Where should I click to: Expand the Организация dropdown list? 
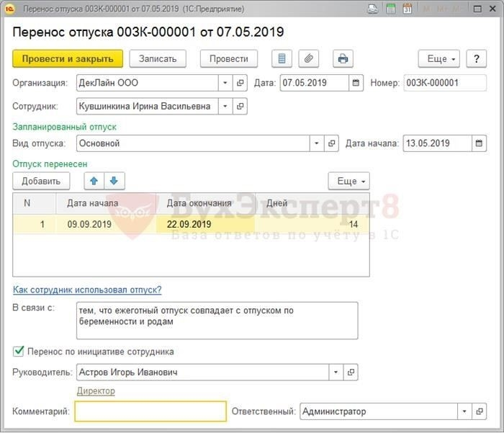[225, 83]
